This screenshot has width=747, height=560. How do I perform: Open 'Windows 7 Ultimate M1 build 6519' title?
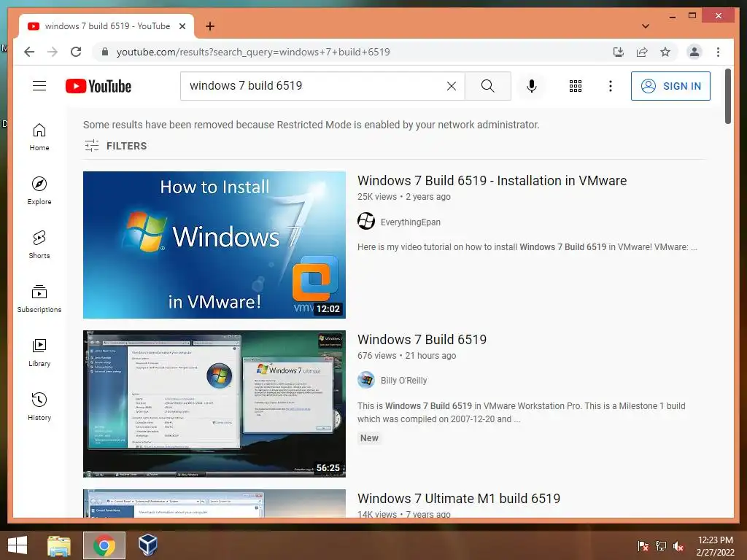pyautogui.click(x=459, y=499)
